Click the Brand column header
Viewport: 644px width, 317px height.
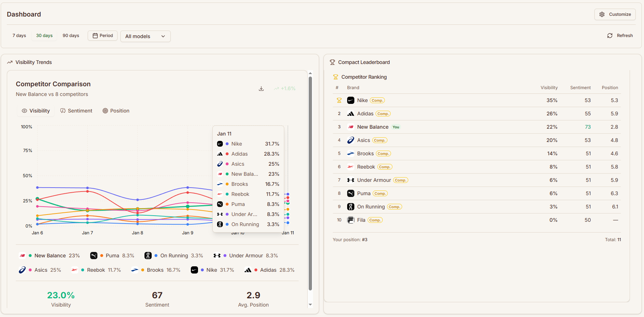353,88
